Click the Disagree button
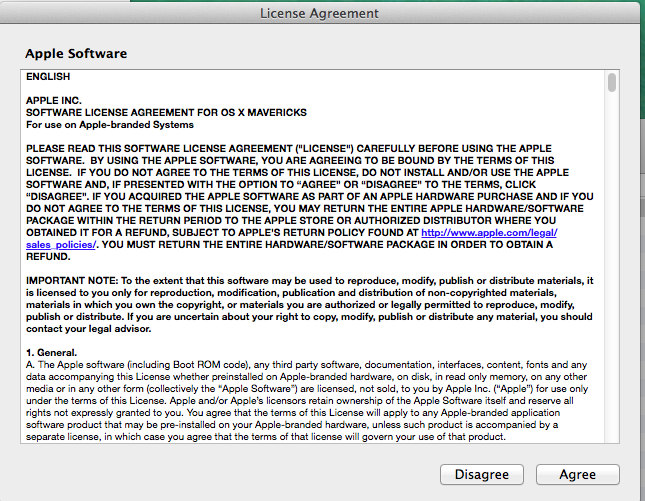The width and height of the screenshot is (645, 501). [482, 474]
